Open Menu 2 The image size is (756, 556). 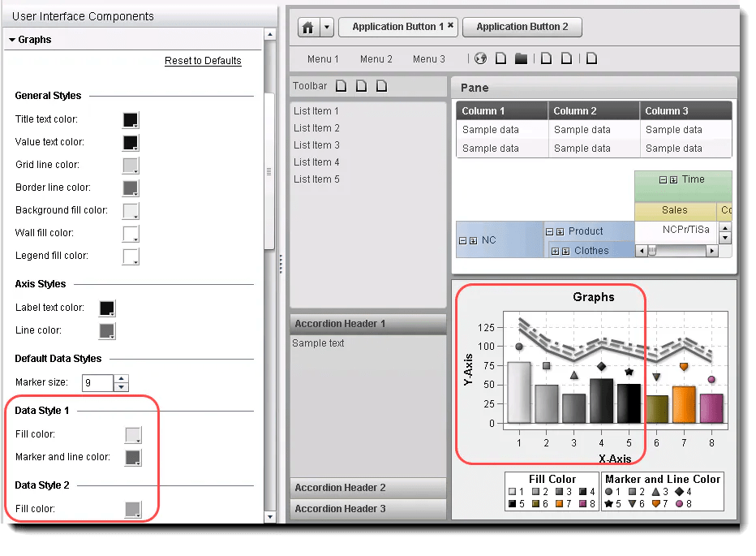[x=376, y=58]
